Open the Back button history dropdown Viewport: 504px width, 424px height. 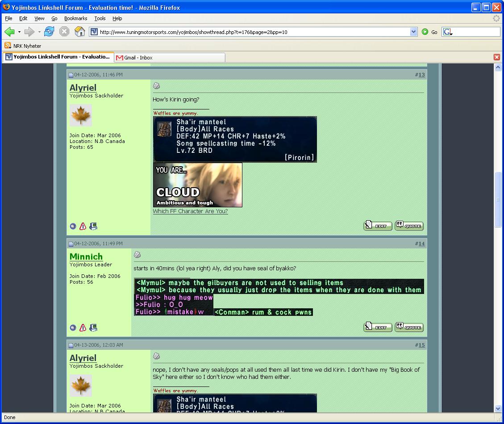pyautogui.click(x=19, y=32)
